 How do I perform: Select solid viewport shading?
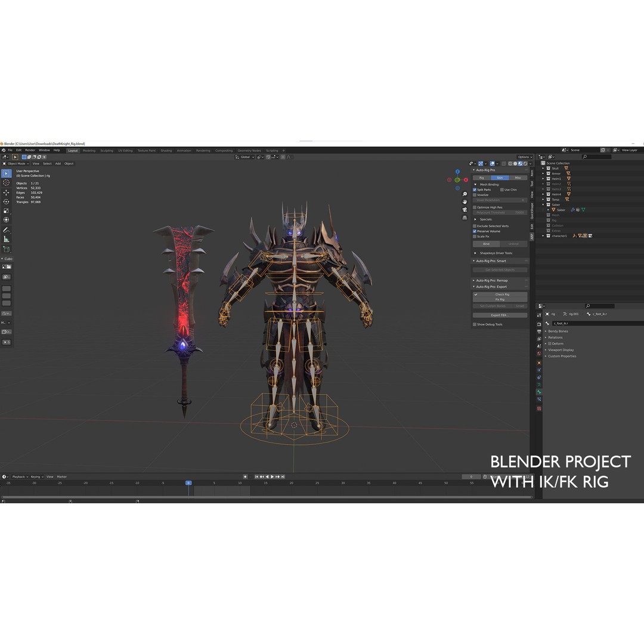coord(515,163)
